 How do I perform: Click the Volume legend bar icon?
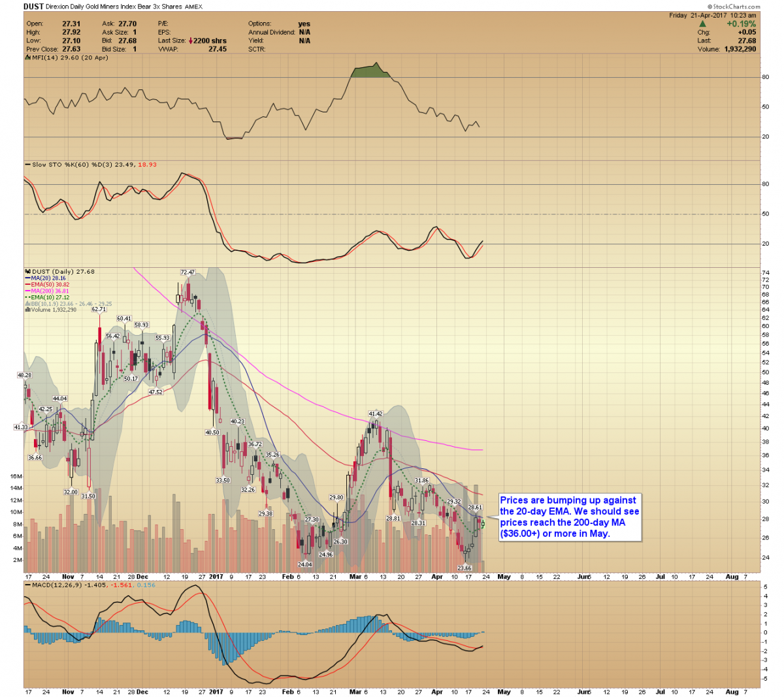pyautogui.click(x=27, y=310)
